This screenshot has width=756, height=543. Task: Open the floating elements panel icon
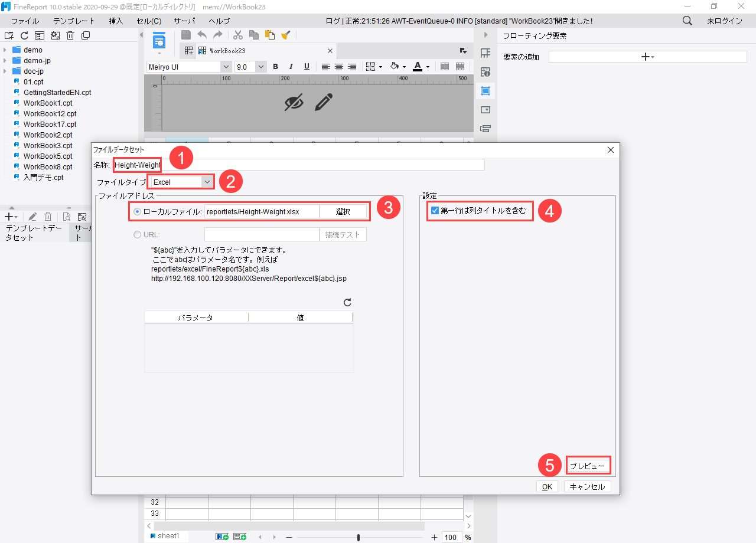coord(485,91)
